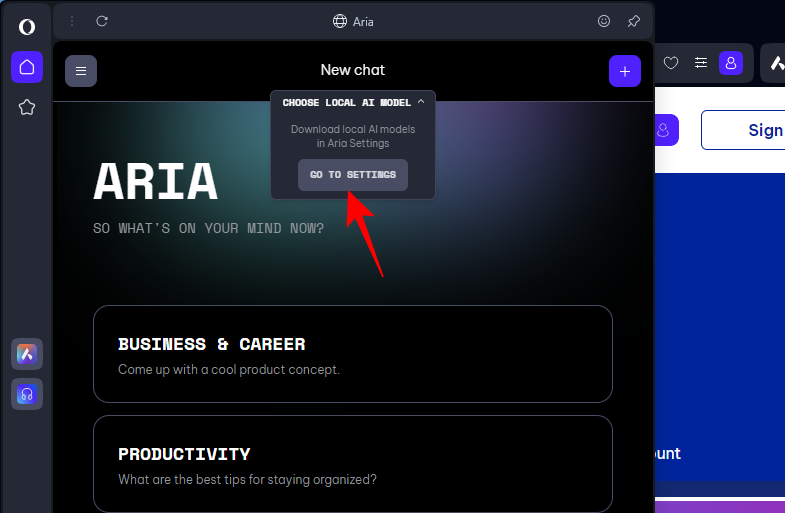Pin the Aria sidebar panel
This screenshot has width=785, height=513.
coord(634,21)
